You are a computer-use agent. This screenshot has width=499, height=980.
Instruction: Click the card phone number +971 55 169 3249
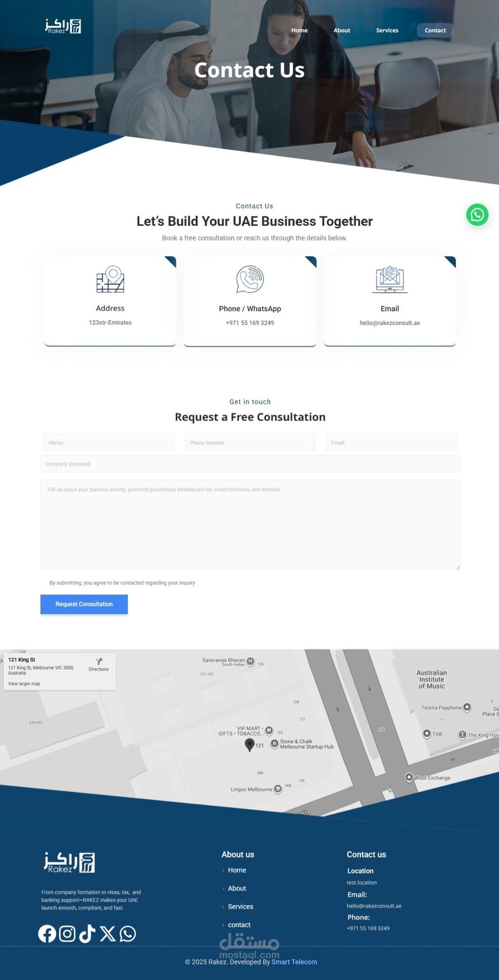[x=250, y=323]
